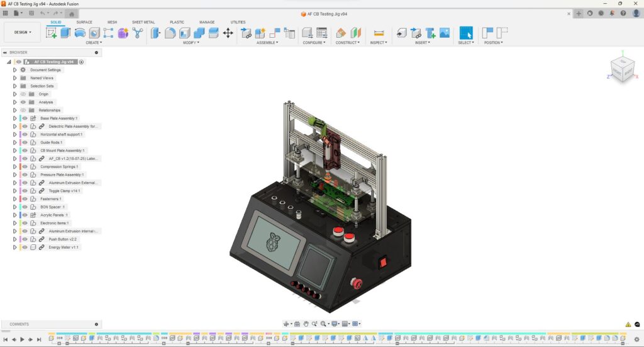The width and height of the screenshot is (644, 347).
Task: Open the Bill of Materials tool
Action: [x=289, y=33]
